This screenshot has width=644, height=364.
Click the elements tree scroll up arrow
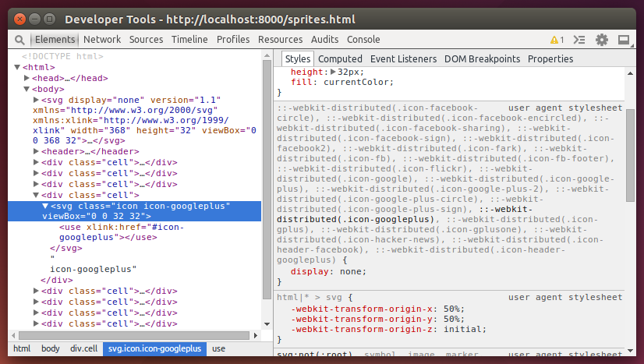[x=267, y=55]
